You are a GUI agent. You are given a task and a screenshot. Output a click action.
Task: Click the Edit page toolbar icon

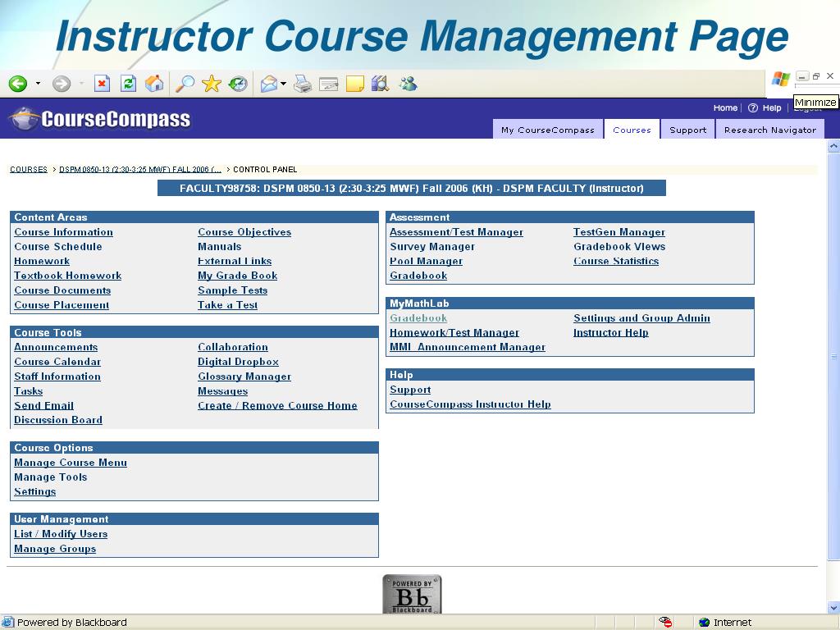tap(328, 84)
